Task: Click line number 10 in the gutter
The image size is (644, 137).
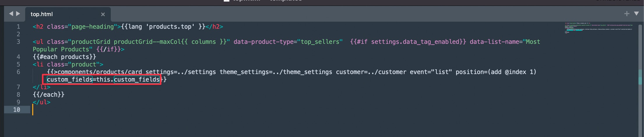Action: (x=17, y=110)
